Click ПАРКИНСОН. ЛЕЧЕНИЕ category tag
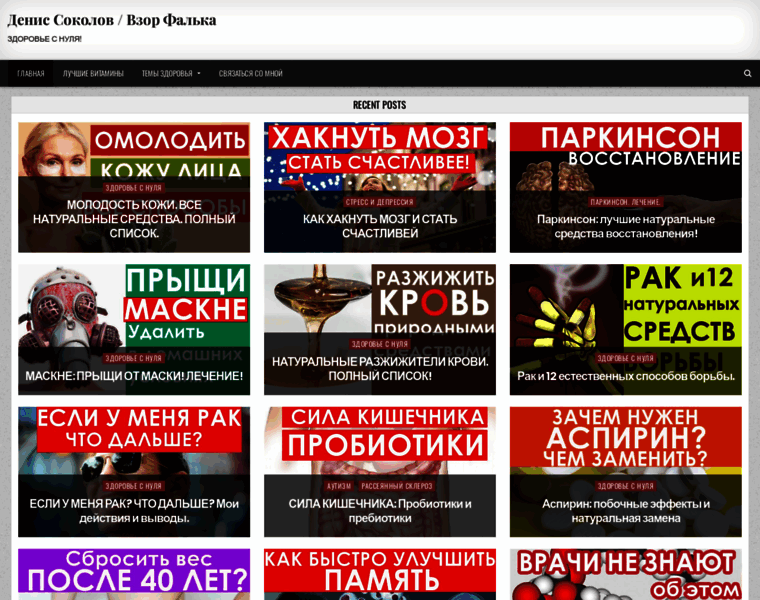 tap(625, 202)
